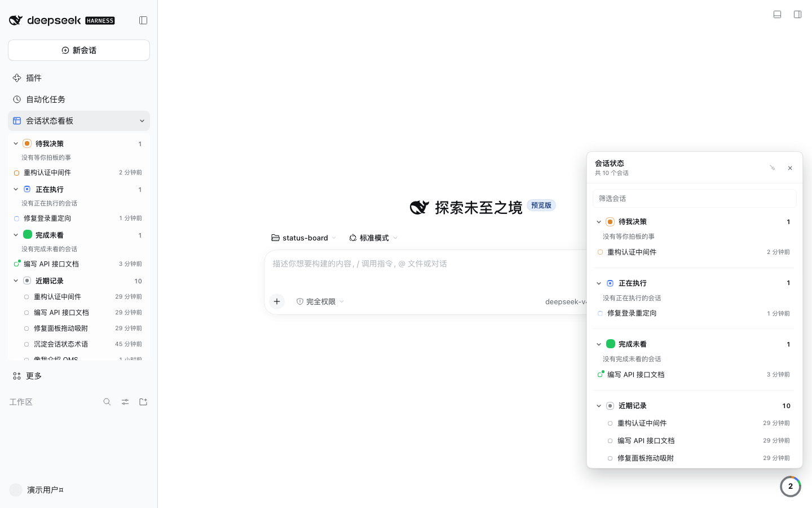Image resolution: width=812 pixels, height=508 pixels.
Task: Toggle the right side panel icon
Action: click(797, 14)
